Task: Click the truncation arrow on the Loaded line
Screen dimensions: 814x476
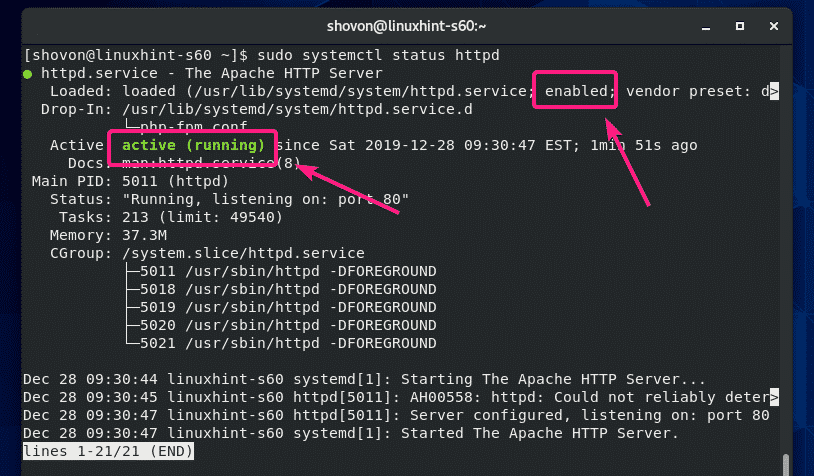Action: coord(774,92)
